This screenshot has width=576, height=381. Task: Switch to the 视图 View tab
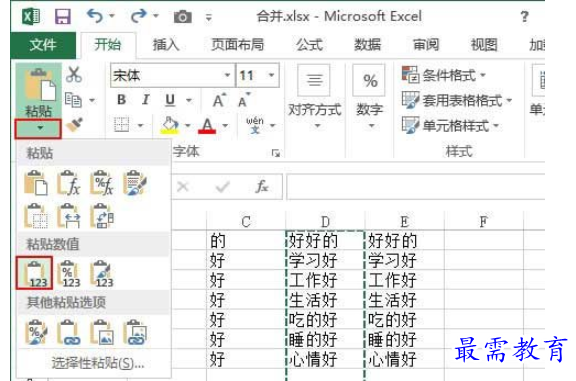[484, 45]
